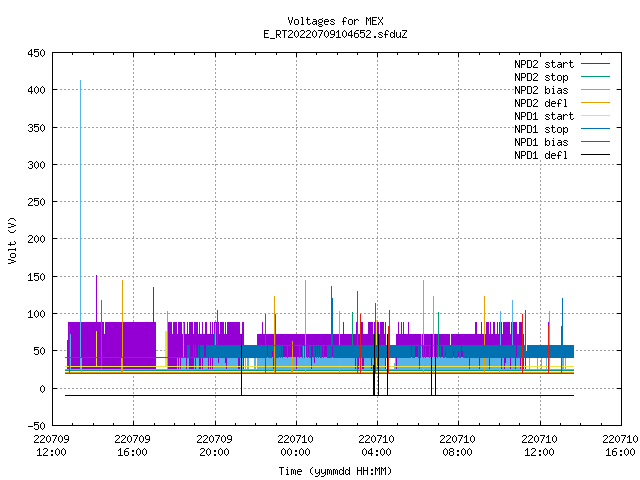Image resolution: width=640 pixels, height=480 pixels.
Task: Click the 'Volt (V)' y-axis label
Action: point(12,240)
